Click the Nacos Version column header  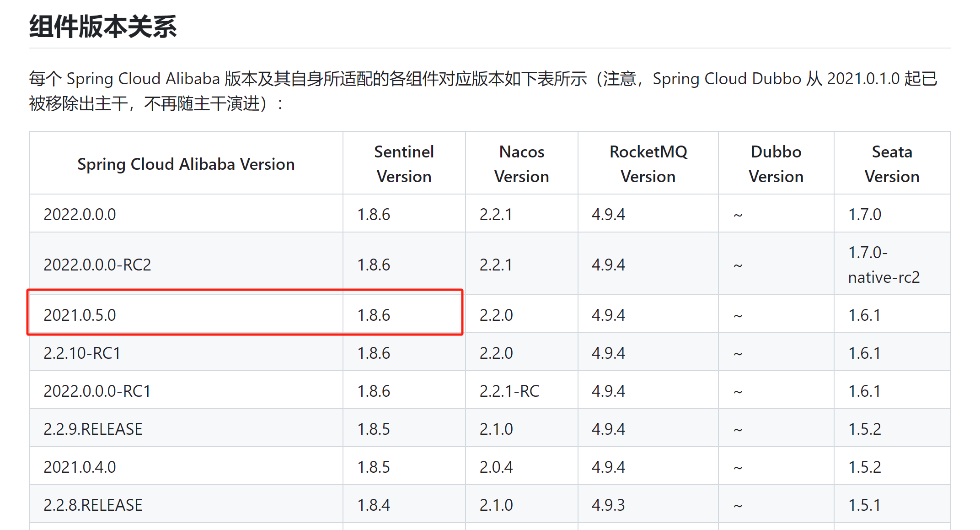coord(522,164)
